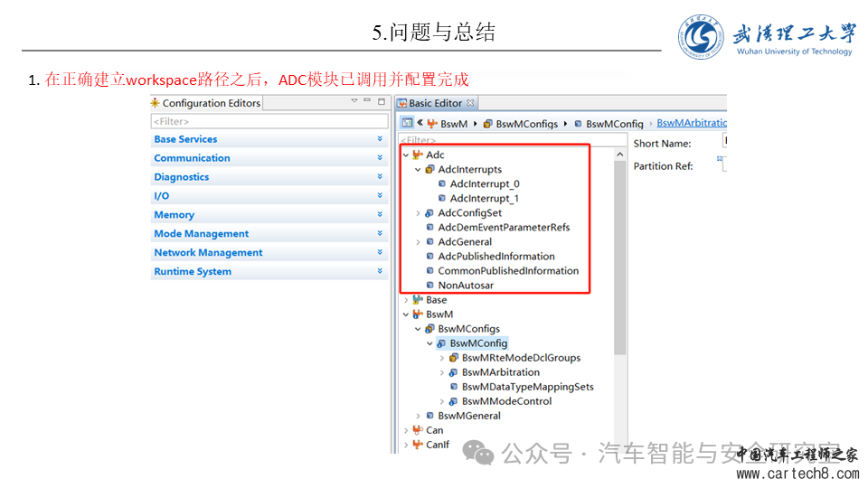Expand the CanIf module arrow
The height and width of the screenshot is (488, 868).
406,445
